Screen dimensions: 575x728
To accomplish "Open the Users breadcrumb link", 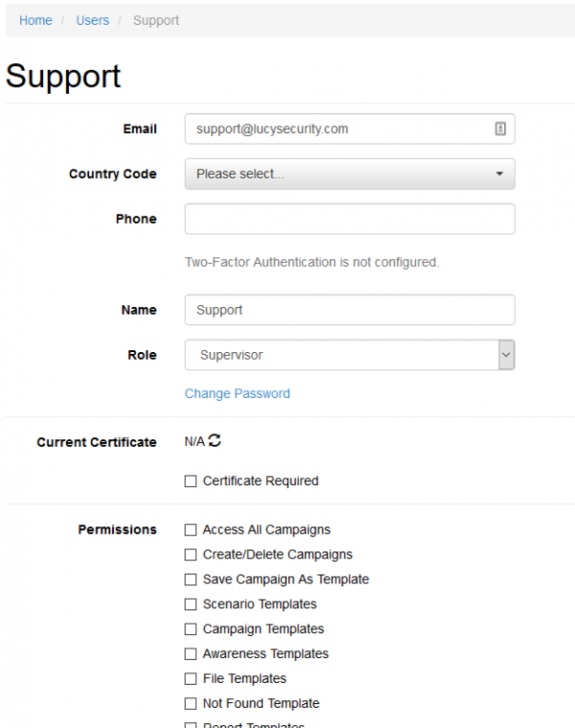I will coord(93,20).
